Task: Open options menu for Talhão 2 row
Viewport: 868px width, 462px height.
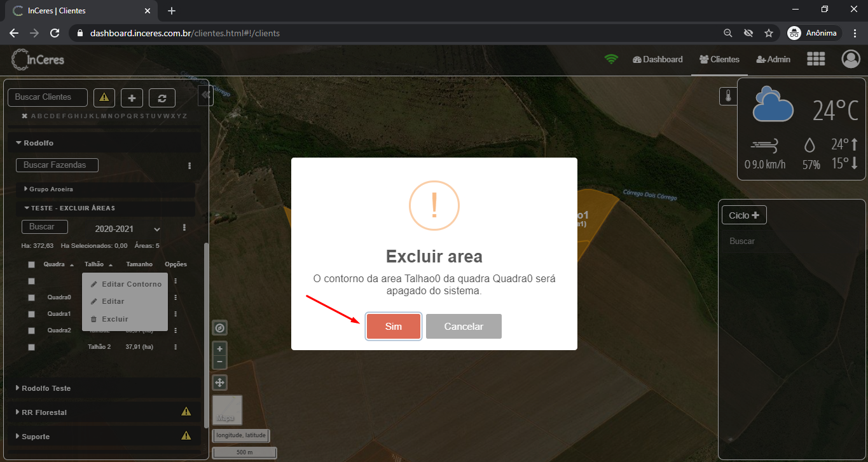Action: click(x=176, y=347)
